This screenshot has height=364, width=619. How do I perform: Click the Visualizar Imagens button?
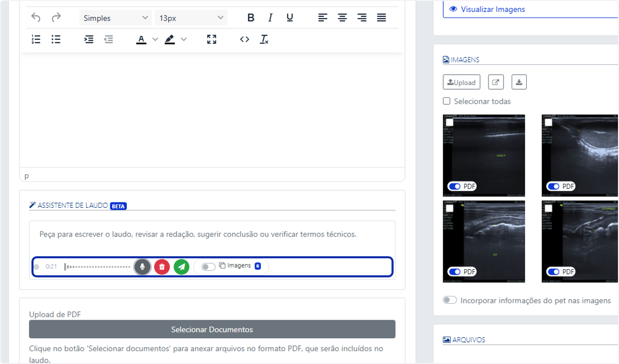(x=531, y=9)
